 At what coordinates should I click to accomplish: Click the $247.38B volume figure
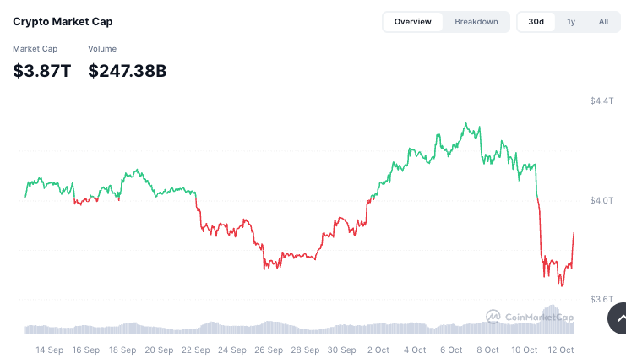[x=127, y=71]
